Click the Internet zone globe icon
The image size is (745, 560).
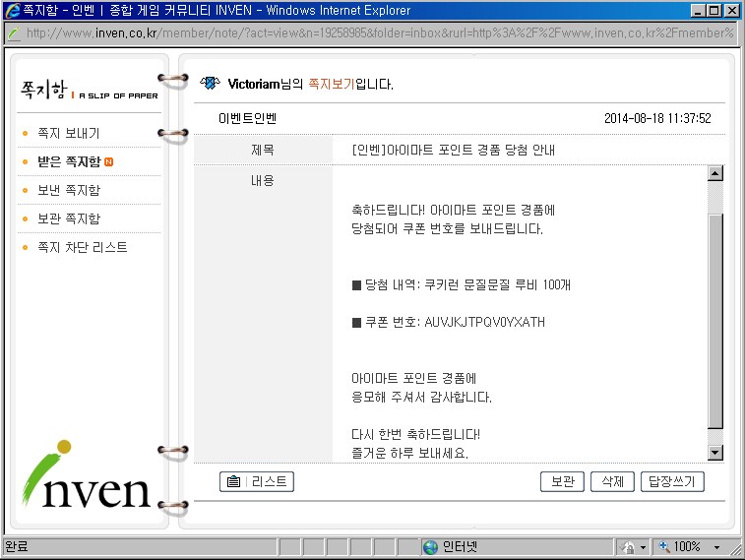pos(430,546)
